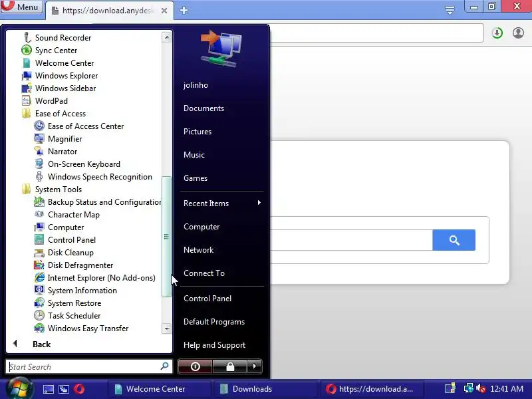
Task: Lock the computer with the lock button
Action: (230, 366)
